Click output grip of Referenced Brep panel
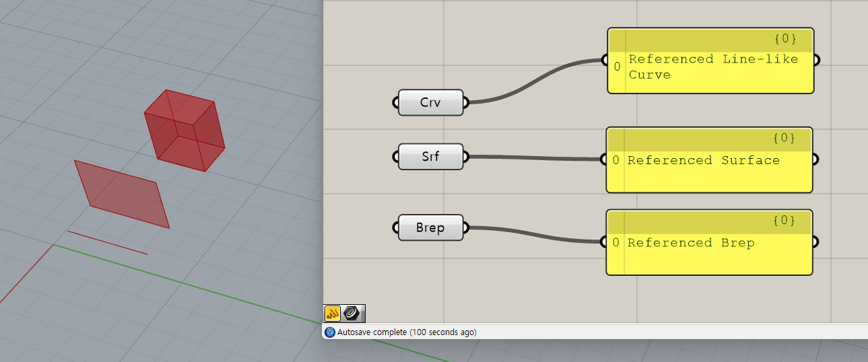The image size is (868, 362). pos(815,242)
